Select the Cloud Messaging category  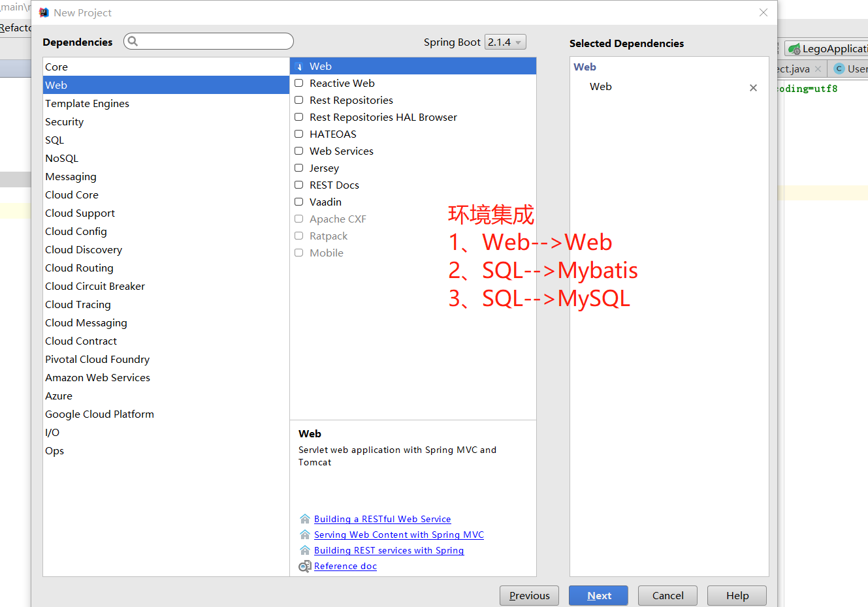point(166,322)
